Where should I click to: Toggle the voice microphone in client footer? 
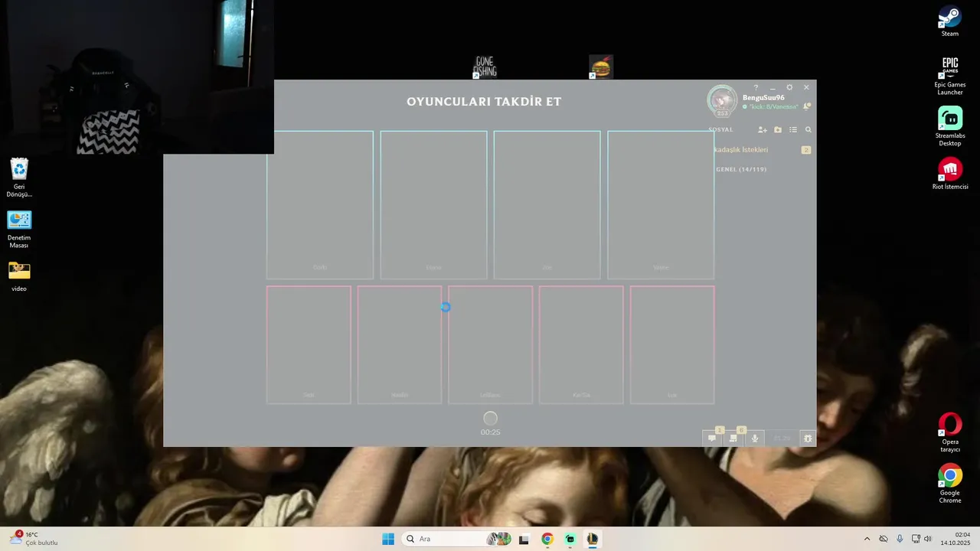tap(755, 439)
